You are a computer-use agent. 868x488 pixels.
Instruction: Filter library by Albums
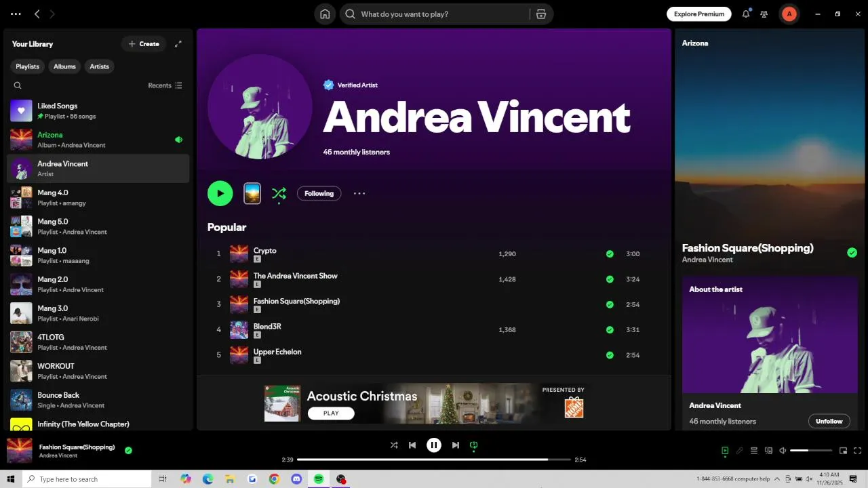click(64, 66)
